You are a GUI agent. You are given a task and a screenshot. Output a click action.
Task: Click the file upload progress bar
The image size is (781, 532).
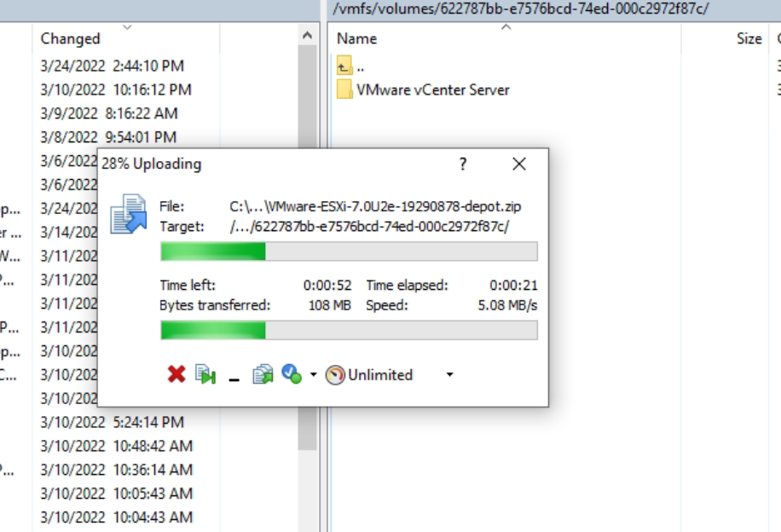350,252
